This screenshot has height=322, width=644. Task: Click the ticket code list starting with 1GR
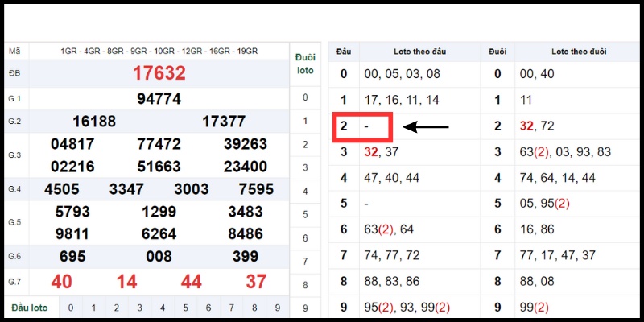pyautogui.click(x=159, y=51)
